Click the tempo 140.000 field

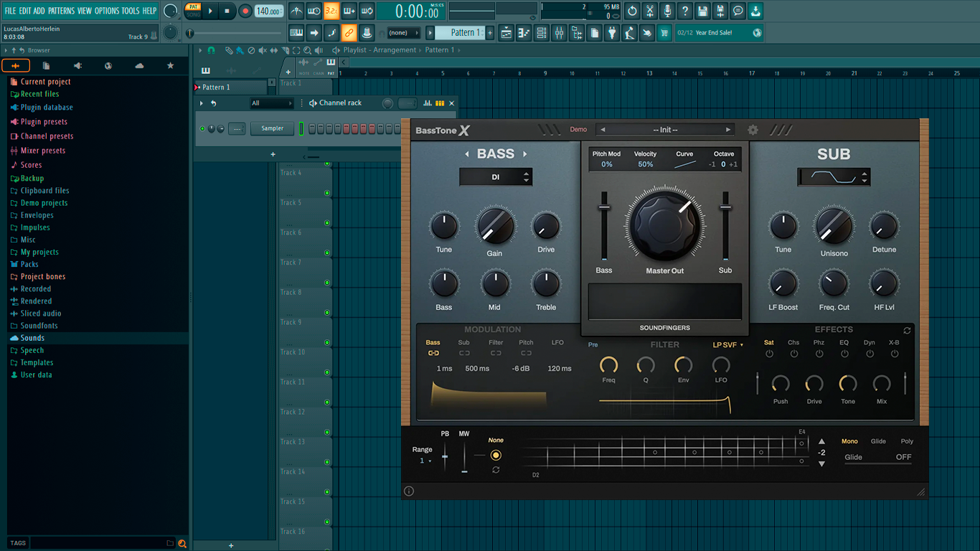pyautogui.click(x=268, y=11)
